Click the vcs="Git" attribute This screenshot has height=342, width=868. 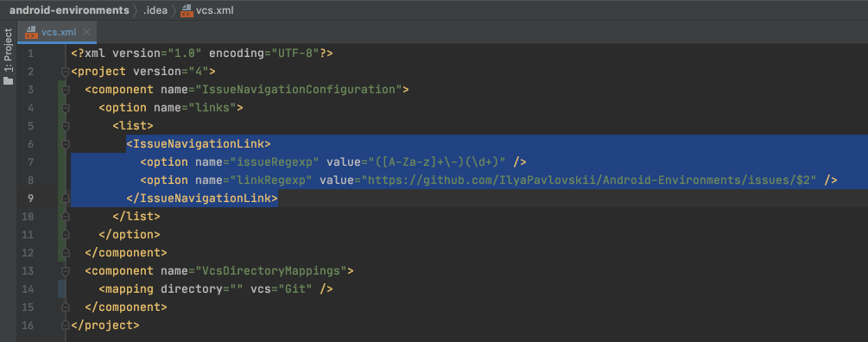(282, 288)
